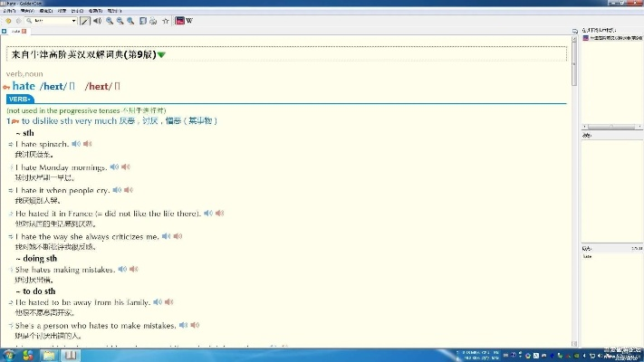The width and height of the screenshot is (644, 362).
Task: Go back to the previous lookup
Action: pos(8,21)
